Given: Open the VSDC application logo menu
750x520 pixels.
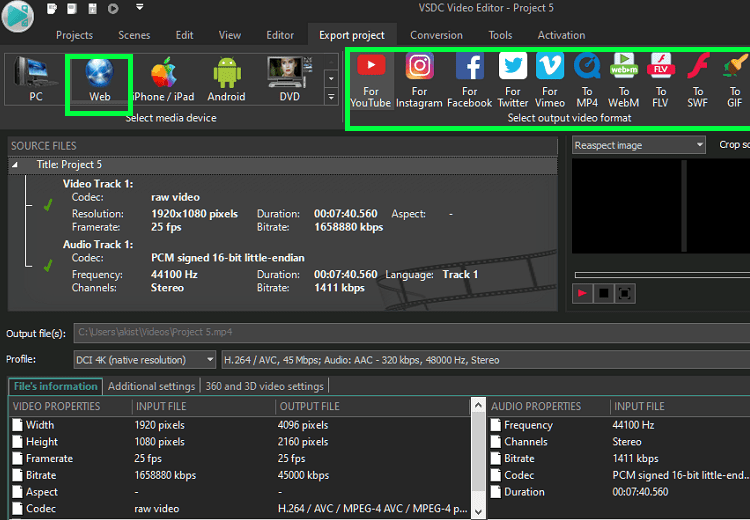Looking at the screenshot, I should pyautogui.click(x=18, y=16).
